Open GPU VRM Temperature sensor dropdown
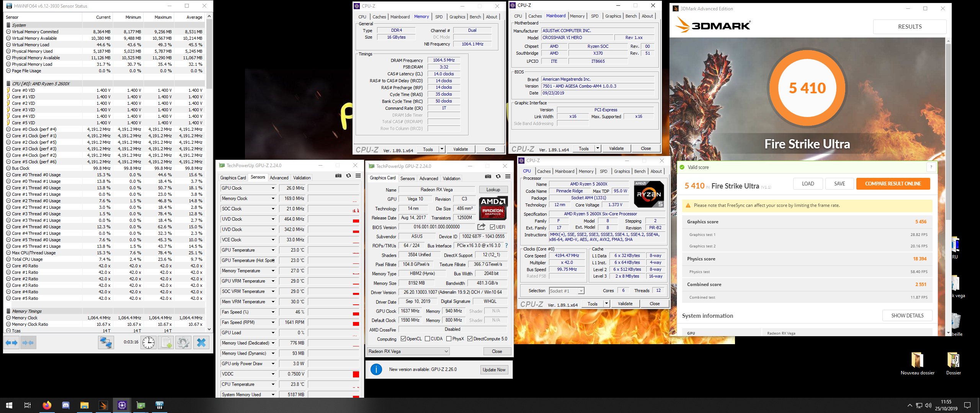 coord(273,281)
